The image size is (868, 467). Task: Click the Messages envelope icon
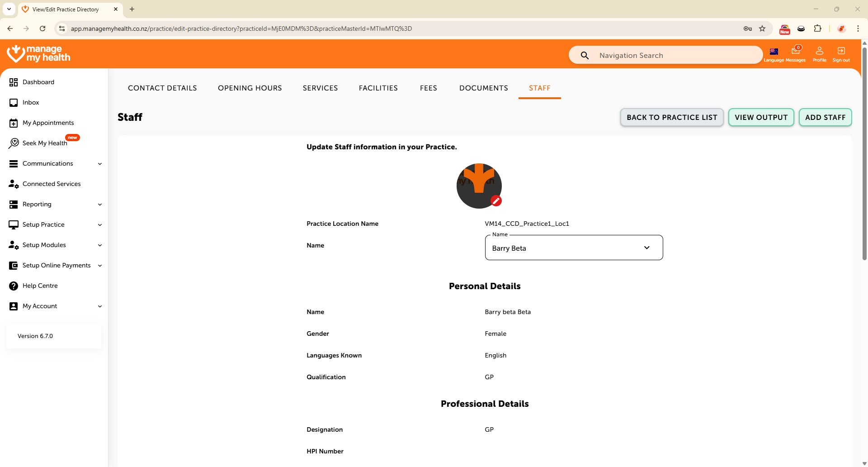coord(796,51)
